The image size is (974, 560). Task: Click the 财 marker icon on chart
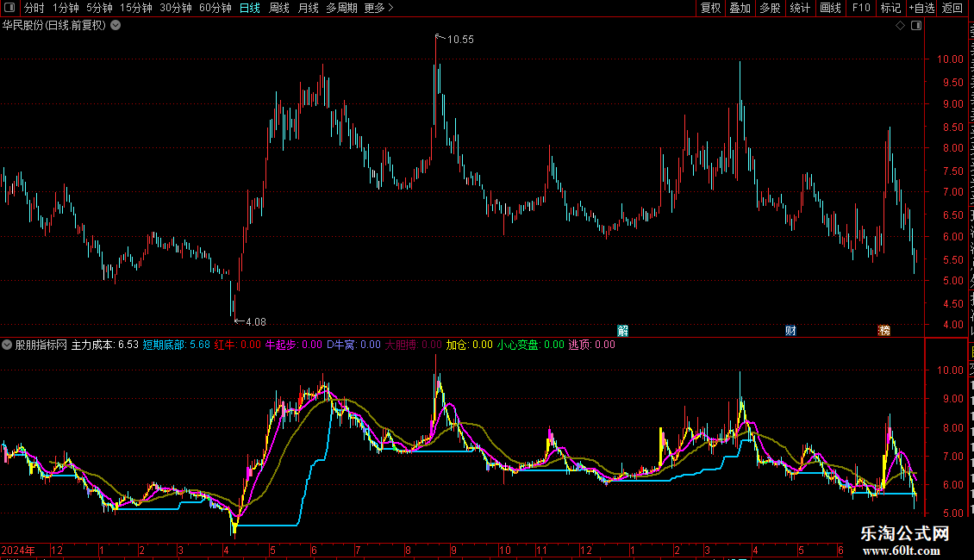790,330
